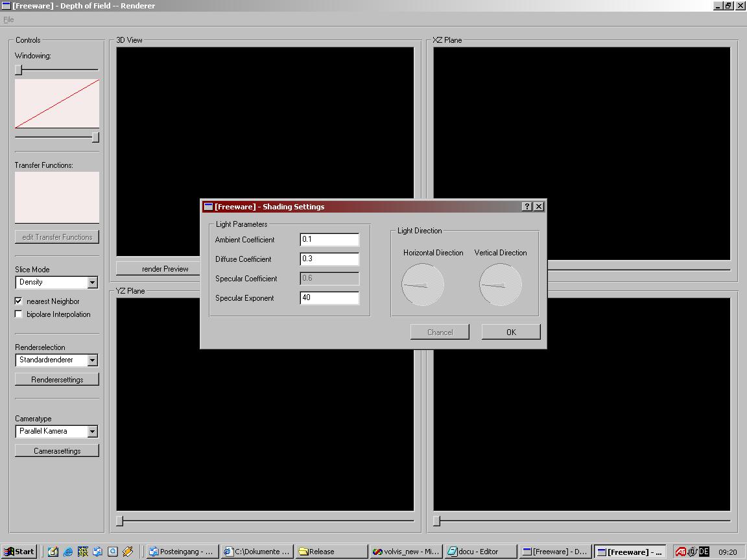Click the Ambient Coefficient input field
The image size is (747, 560).
[329, 240]
